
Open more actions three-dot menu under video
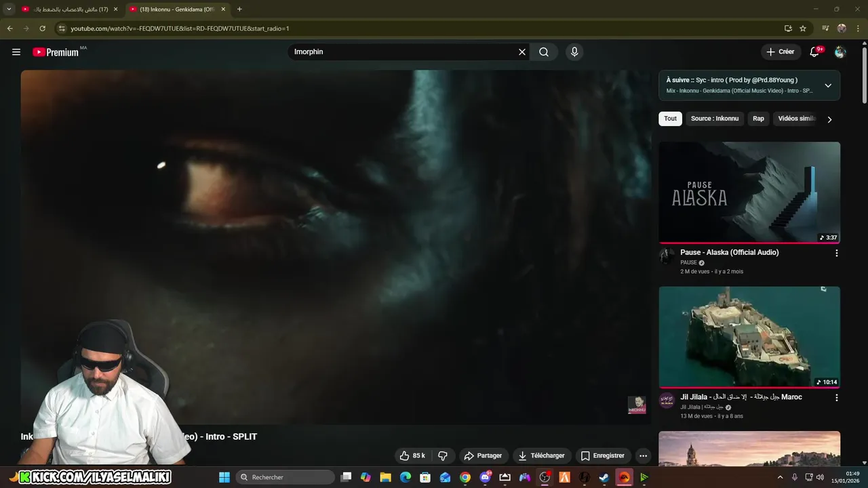[x=643, y=455]
